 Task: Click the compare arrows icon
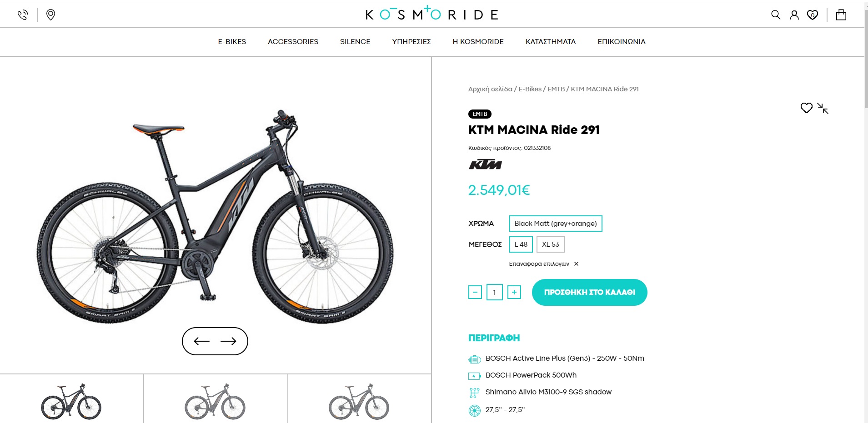point(823,108)
